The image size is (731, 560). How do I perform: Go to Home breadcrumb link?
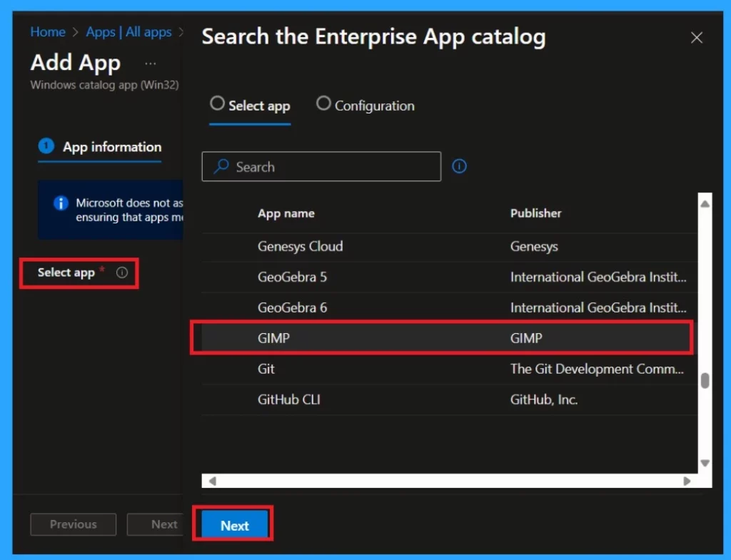tap(48, 32)
